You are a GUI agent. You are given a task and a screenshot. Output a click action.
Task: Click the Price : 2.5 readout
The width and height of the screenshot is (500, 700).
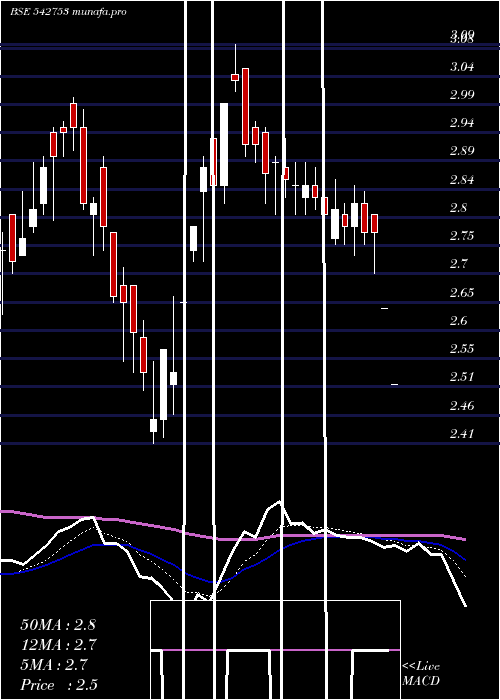pyautogui.click(x=59, y=685)
